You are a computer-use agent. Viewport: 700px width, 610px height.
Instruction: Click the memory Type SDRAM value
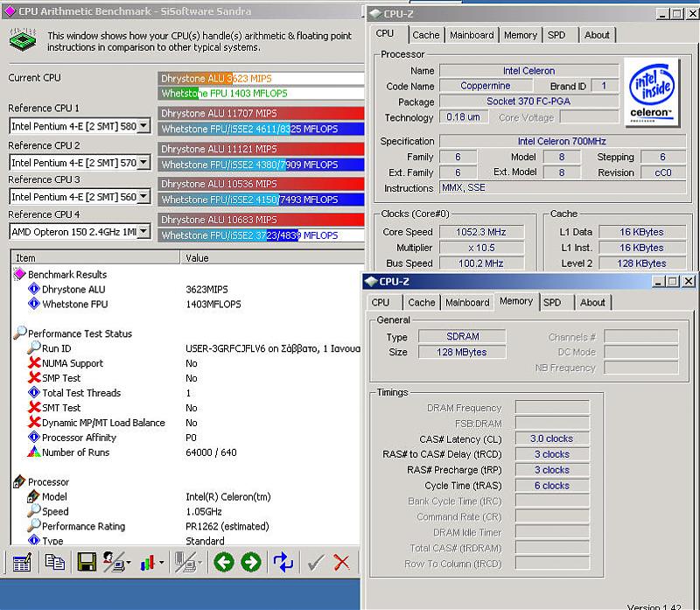click(462, 336)
